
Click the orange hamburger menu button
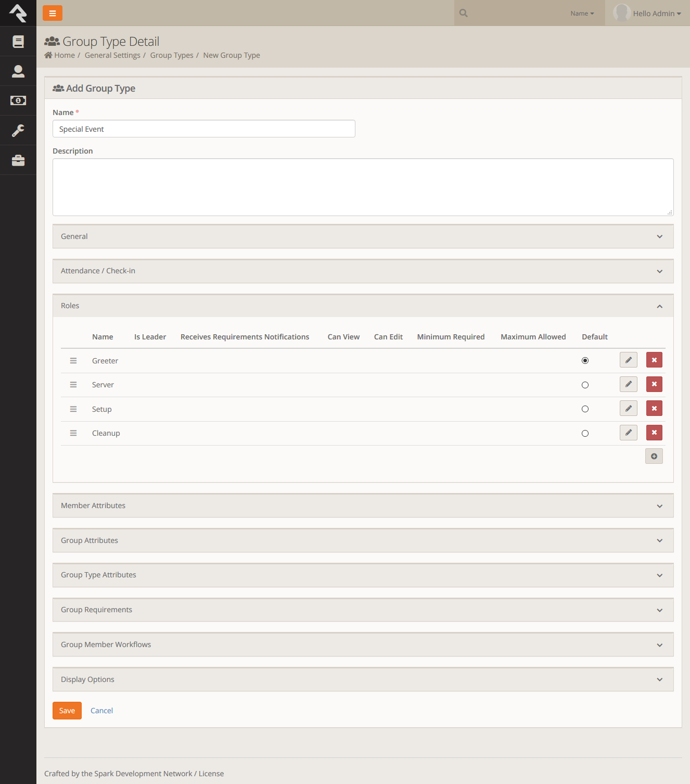point(52,13)
